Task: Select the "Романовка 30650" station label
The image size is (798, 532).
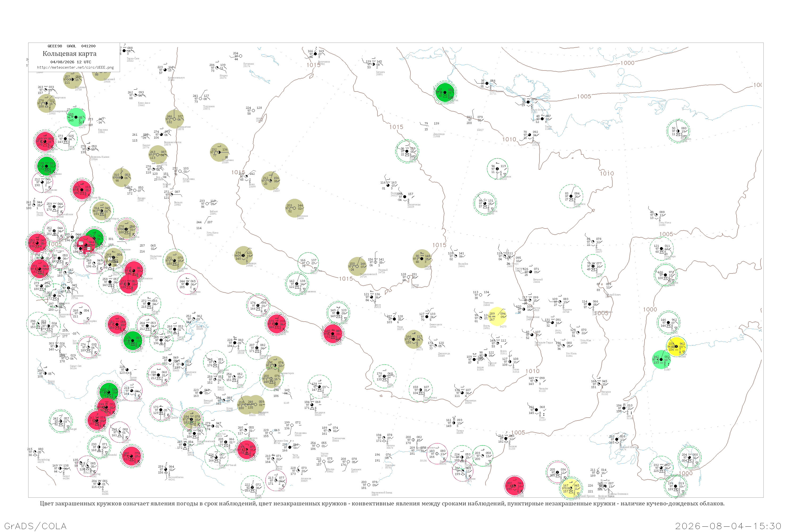Action: pyautogui.click(x=300, y=434)
